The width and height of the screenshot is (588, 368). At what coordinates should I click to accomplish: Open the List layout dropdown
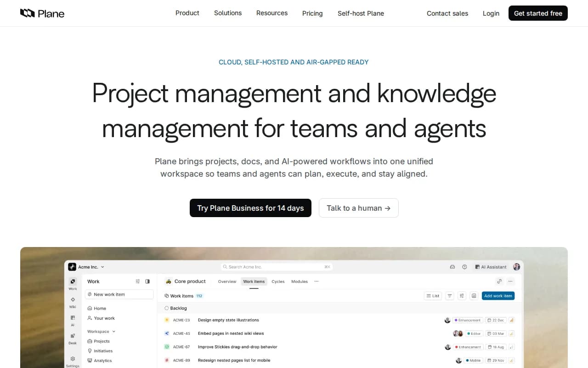click(433, 296)
